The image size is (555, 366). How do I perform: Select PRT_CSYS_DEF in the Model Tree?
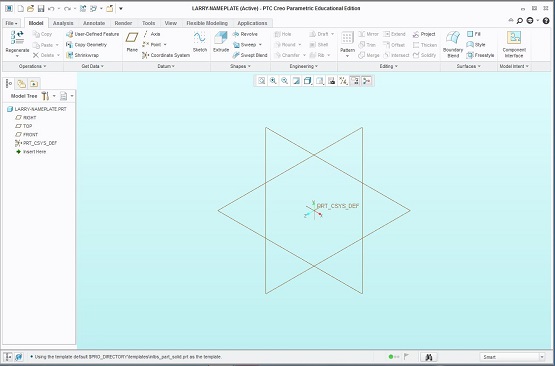36,143
